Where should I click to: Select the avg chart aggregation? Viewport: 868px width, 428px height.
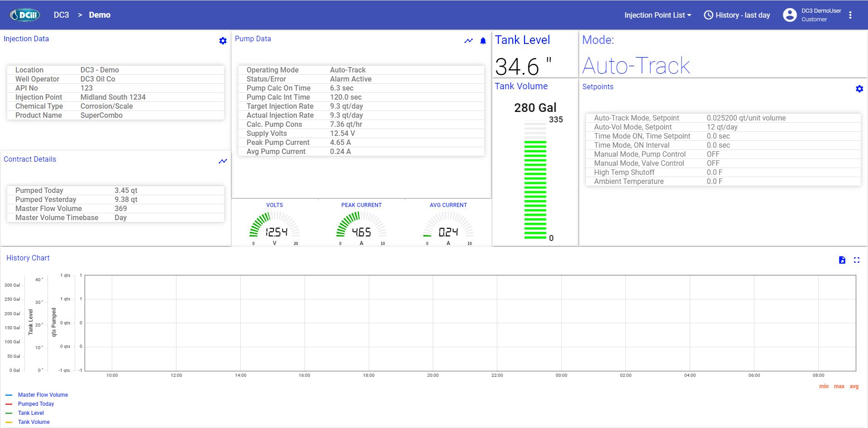[854, 386]
